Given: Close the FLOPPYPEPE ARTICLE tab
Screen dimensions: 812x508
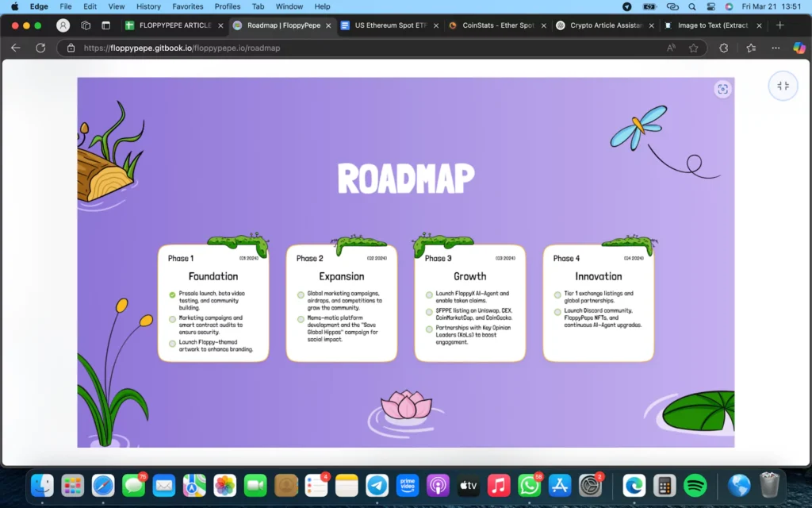Looking at the screenshot, I should (220, 25).
